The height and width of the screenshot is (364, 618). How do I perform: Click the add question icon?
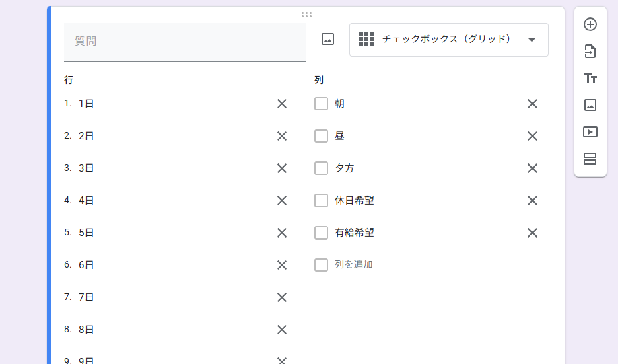pyautogui.click(x=590, y=24)
